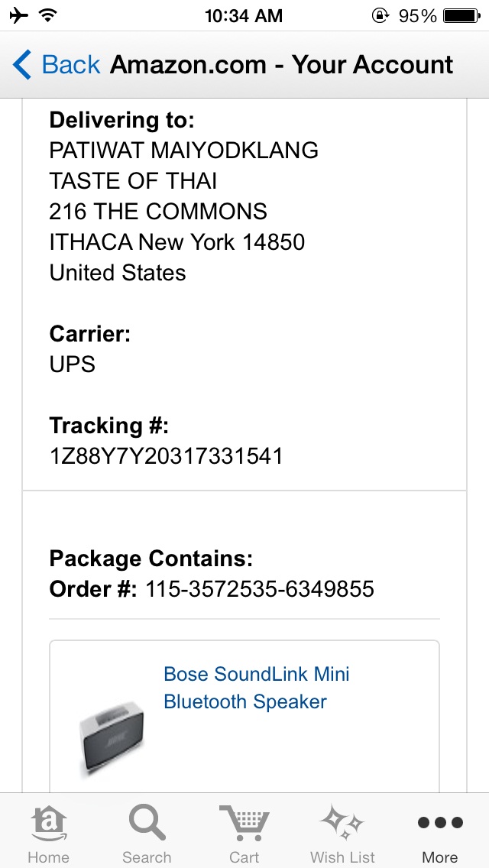
Task: Tap the Back chevron arrow icon
Action: (x=22, y=65)
